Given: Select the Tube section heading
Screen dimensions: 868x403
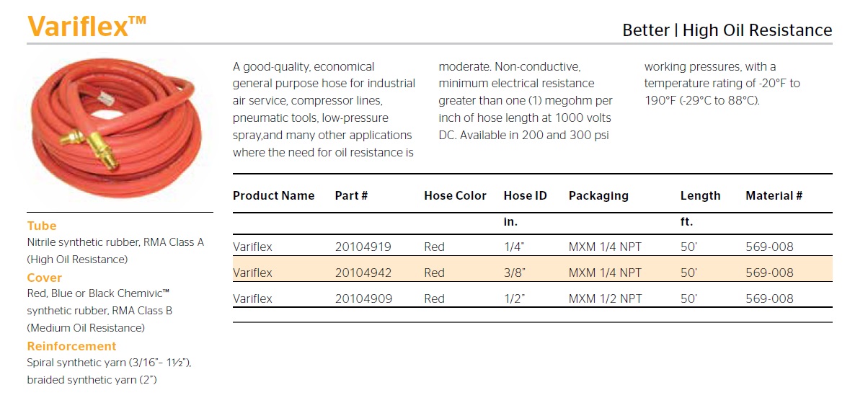Looking at the screenshot, I should pos(42,226).
